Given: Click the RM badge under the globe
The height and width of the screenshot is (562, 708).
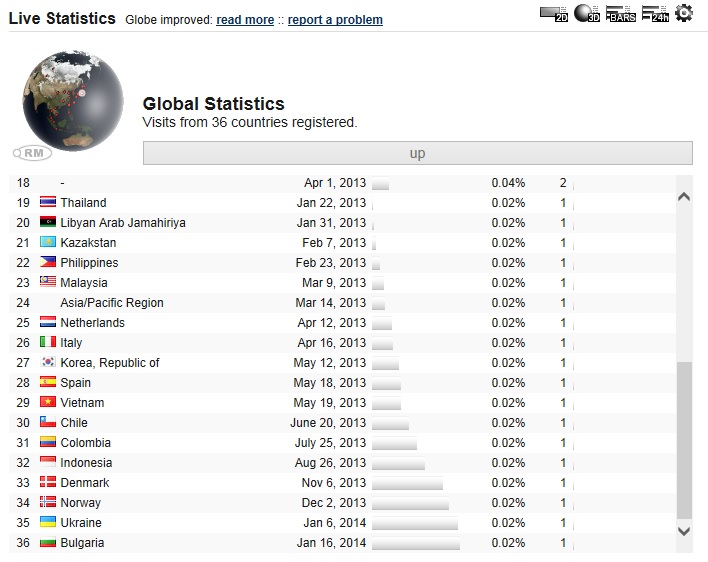Looking at the screenshot, I should point(32,153).
